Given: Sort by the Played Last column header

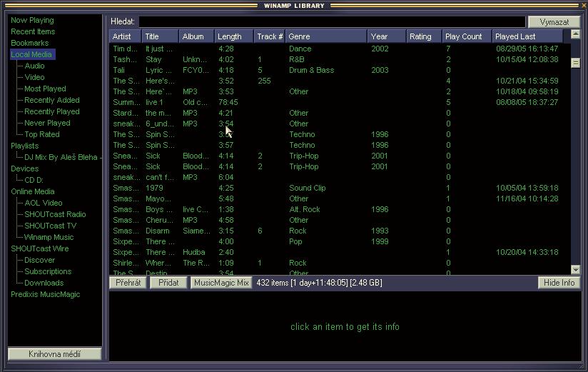Looking at the screenshot, I should click(527, 36).
